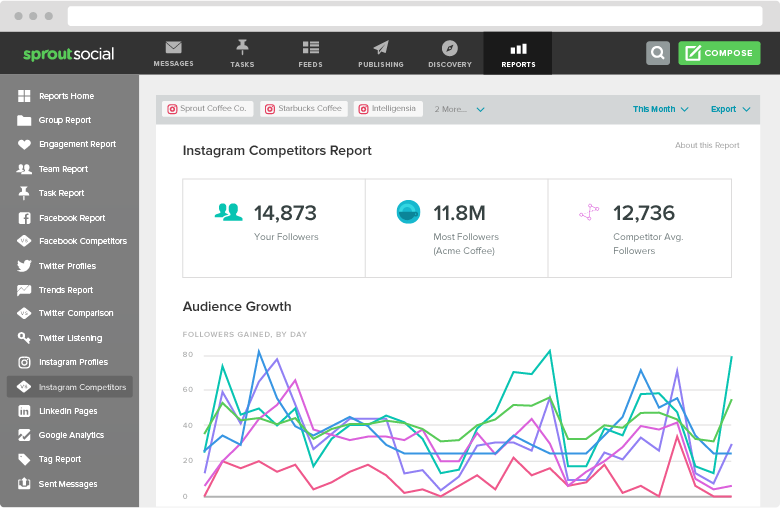780x508 pixels.
Task: Open Sent Messages report link
Action: tap(70, 484)
